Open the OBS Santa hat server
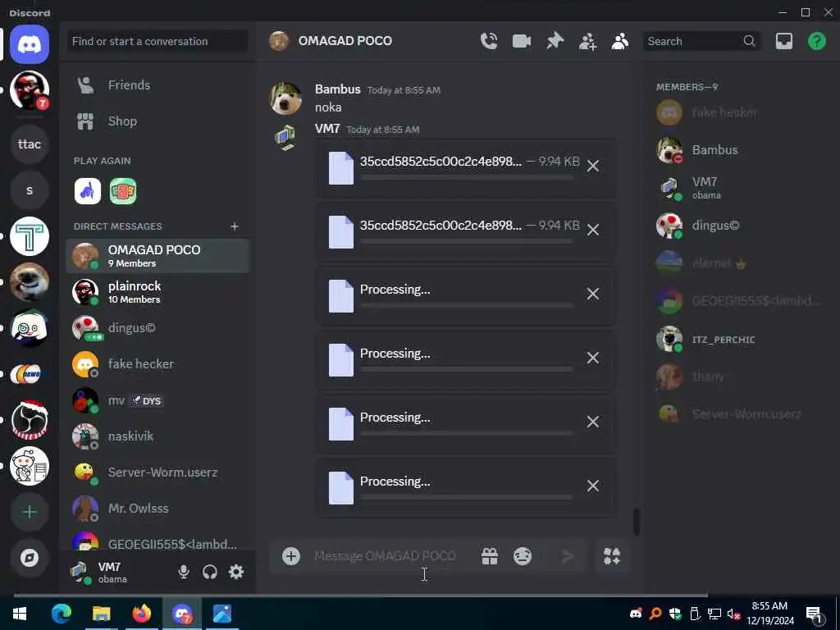 point(30,420)
